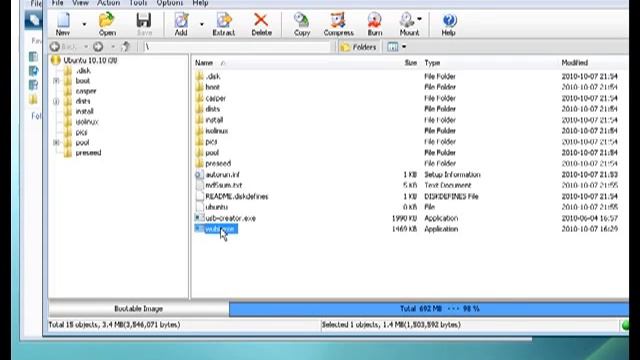Click the path address field

237,47
